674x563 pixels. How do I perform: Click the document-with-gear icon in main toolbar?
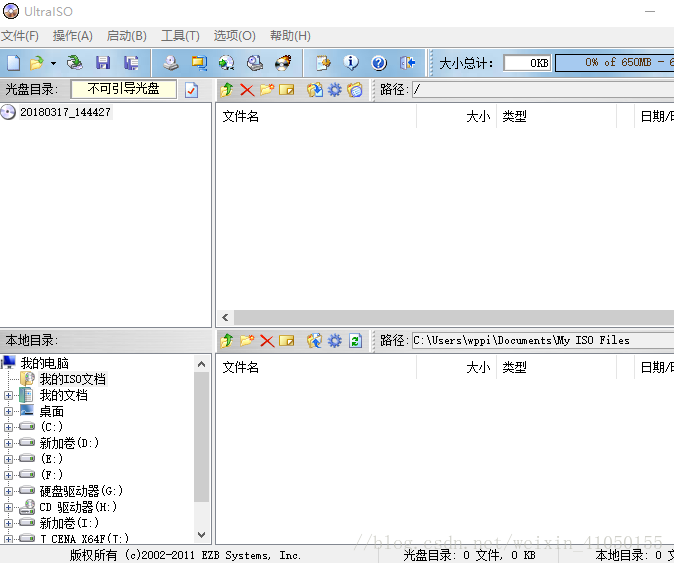pos(323,63)
